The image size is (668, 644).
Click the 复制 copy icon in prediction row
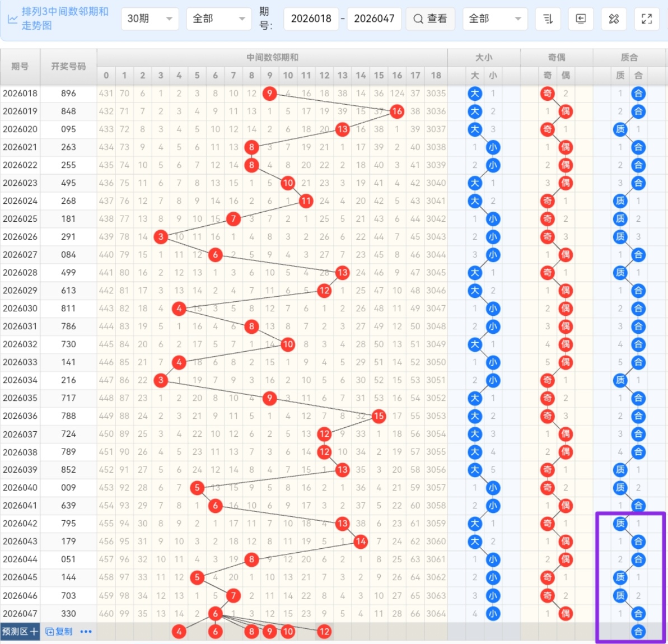coord(50,632)
